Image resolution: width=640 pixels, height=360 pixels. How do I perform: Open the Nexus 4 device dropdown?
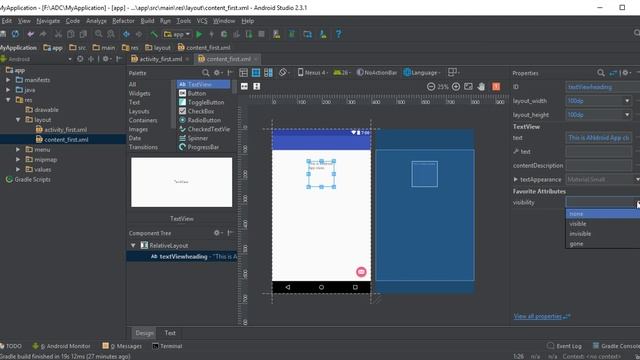313,73
